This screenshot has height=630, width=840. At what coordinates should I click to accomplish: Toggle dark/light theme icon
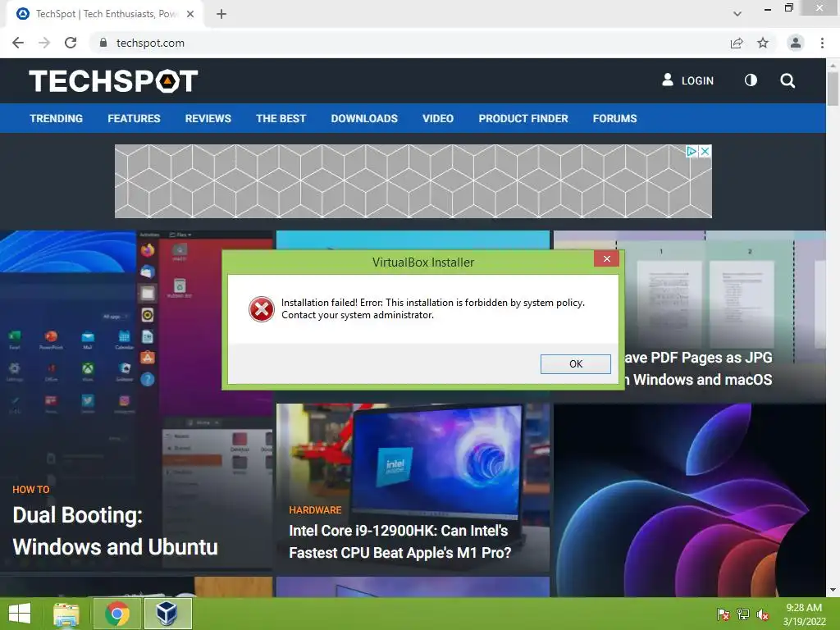point(751,80)
